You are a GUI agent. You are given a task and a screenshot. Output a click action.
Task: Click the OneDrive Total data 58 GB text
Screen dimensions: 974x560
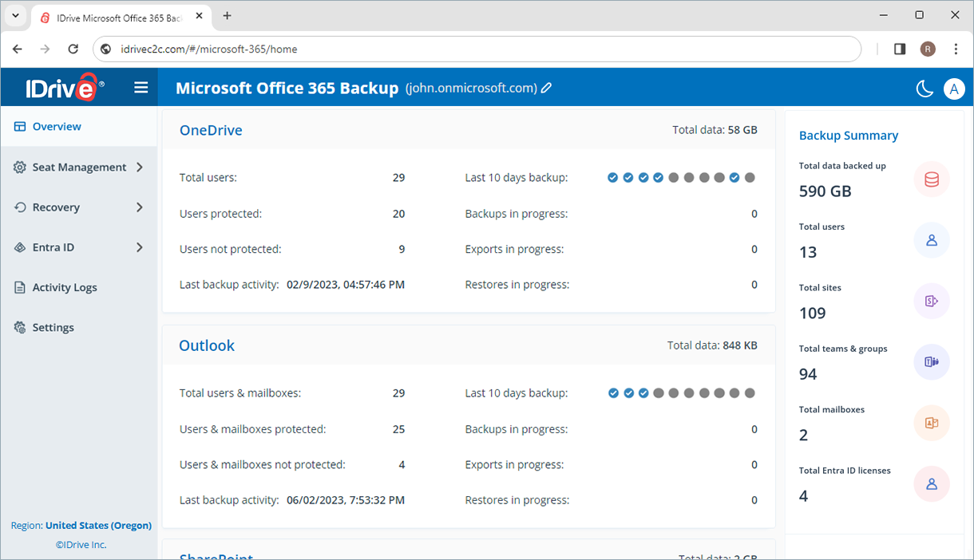(715, 130)
